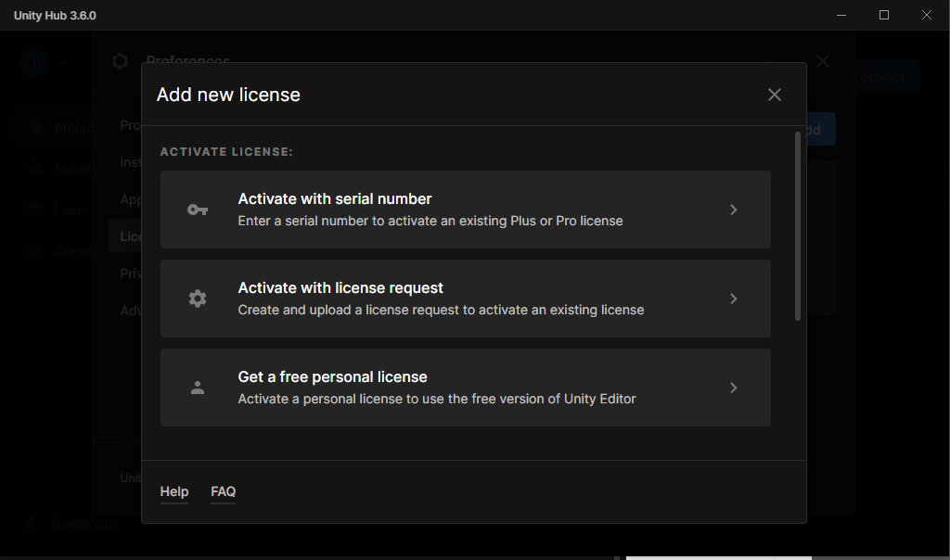Click the Create and upload a license request text
This screenshot has height=560, width=950.
[x=441, y=310]
